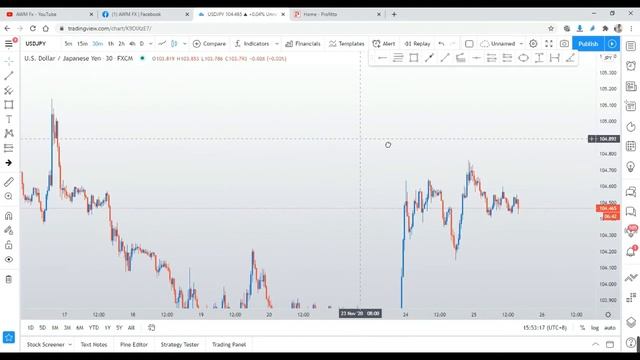Toggle lock all drawing tools
This screenshot has width=640, height=360.
pyautogui.click(x=9, y=245)
